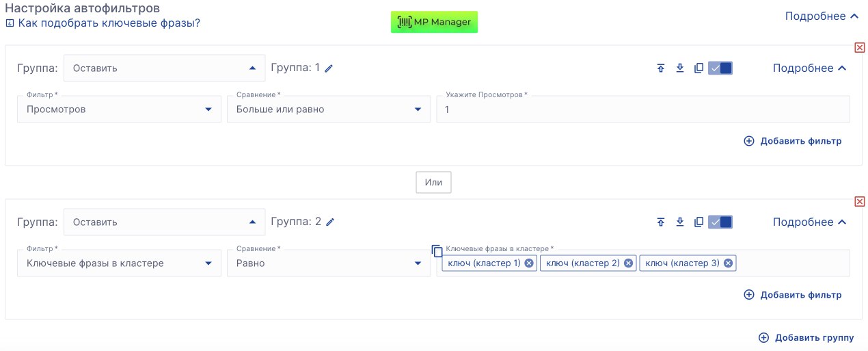Toggle the Group 2 enable switch
The width and height of the screenshot is (868, 351).
point(720,222)
